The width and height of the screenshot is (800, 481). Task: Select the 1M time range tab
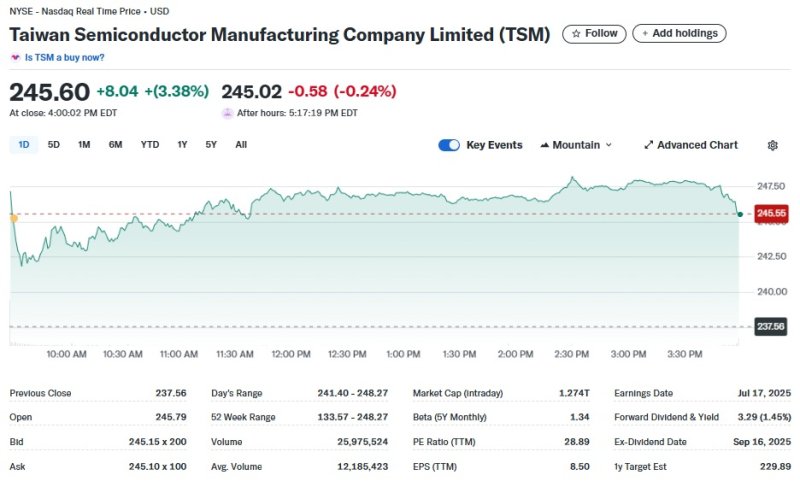[84, 145]
